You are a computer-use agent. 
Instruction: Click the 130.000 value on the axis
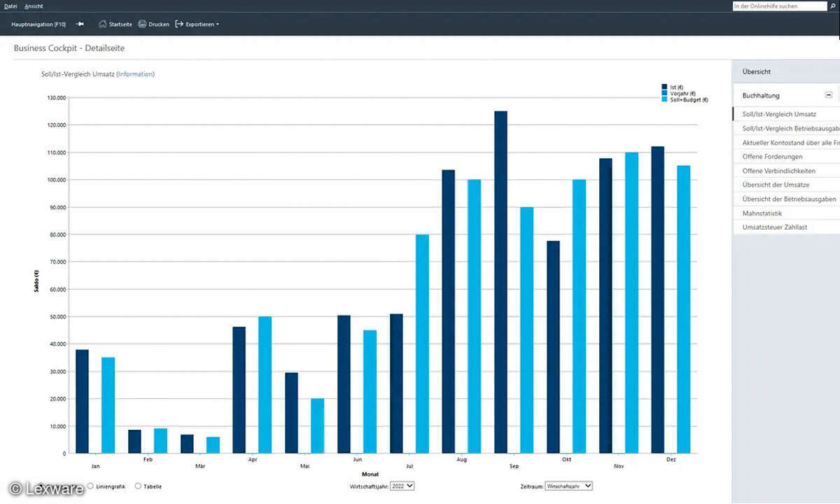coord(56,97)
